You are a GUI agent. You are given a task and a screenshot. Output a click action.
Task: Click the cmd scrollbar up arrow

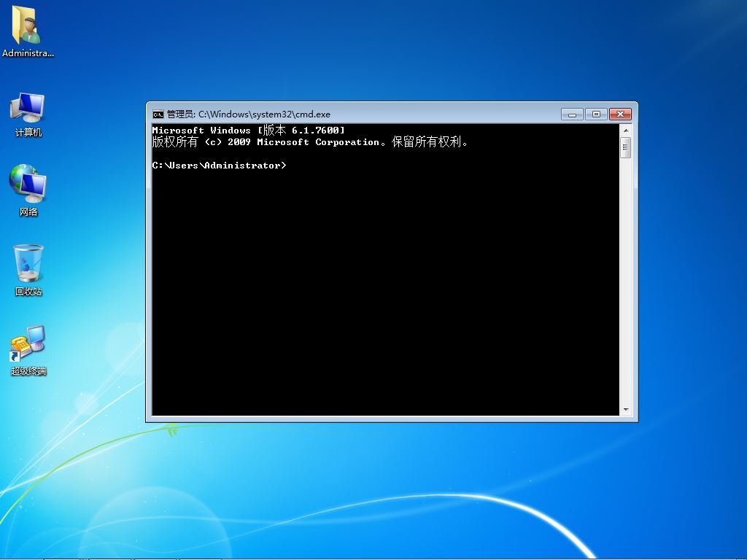[x=626, y=130]
